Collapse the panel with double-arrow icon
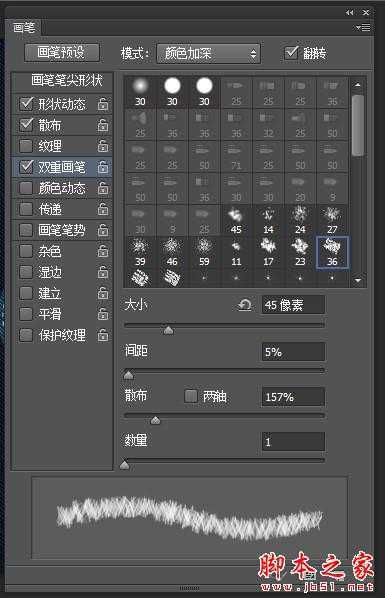Viewport: 385px width, 598px height. (x=349, y=12)
